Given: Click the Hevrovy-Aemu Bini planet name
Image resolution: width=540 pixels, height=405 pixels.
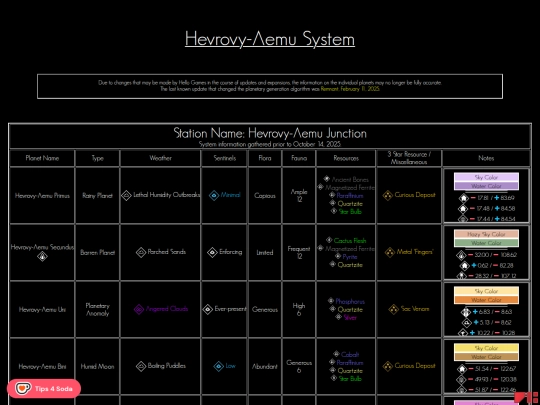Looking at the screenshot, I should [x=42, y=366].
